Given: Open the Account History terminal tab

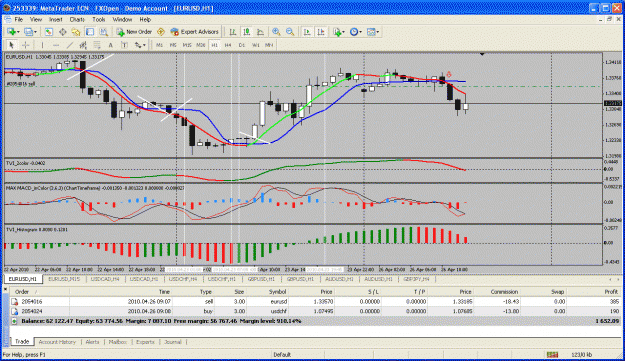Looking at the screenshot, I should tap(57, 342).
